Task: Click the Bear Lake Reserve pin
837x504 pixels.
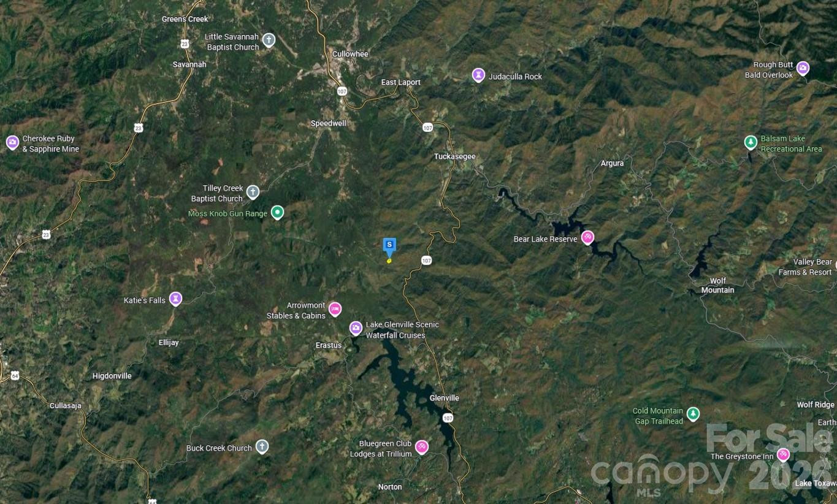Action: click(x=587, y=238)
